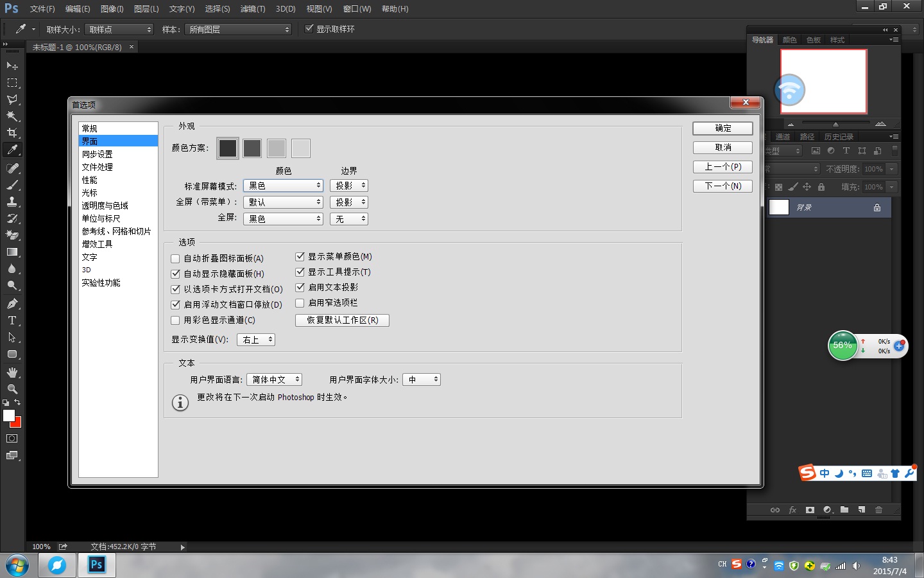Click 恢复默认工作区 button
The width and height of the screenshot is (924, 578).
(342, 320)
